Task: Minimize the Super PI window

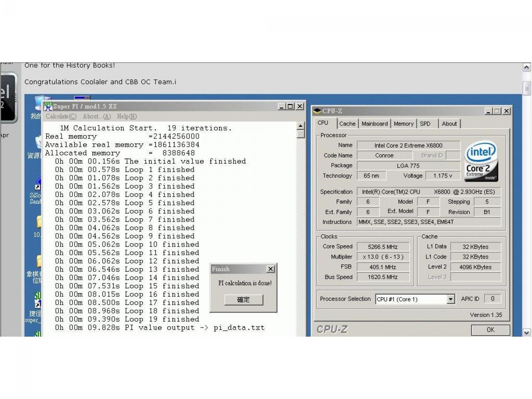Action: 282,106
